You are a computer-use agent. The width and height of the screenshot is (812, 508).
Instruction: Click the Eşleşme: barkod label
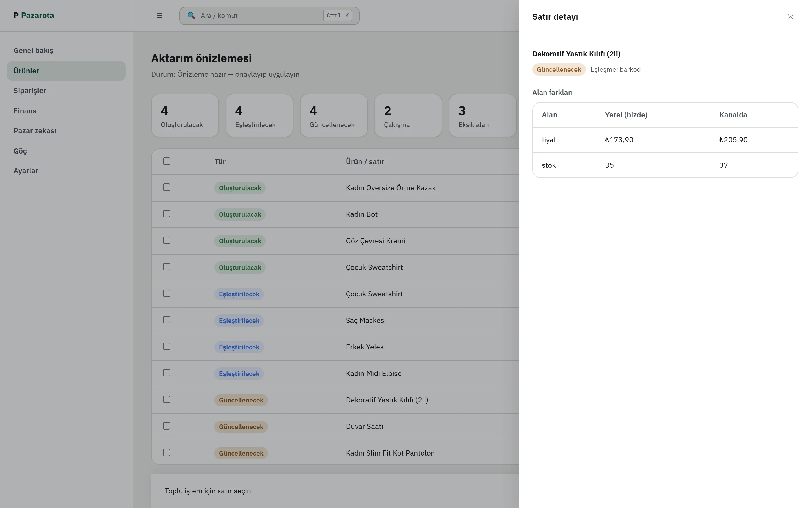(x=615, y=69)
